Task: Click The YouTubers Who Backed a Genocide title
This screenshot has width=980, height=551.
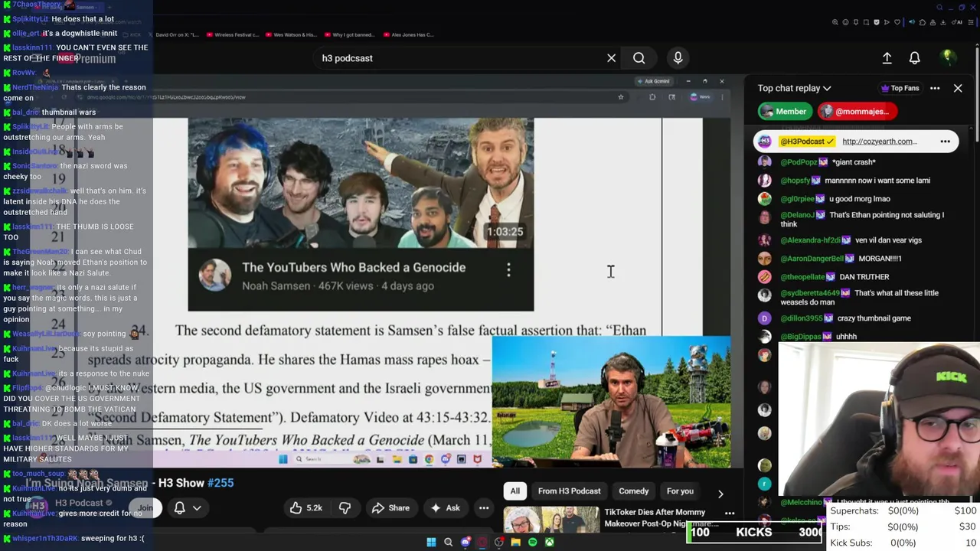Action: (x=354, y=267)
